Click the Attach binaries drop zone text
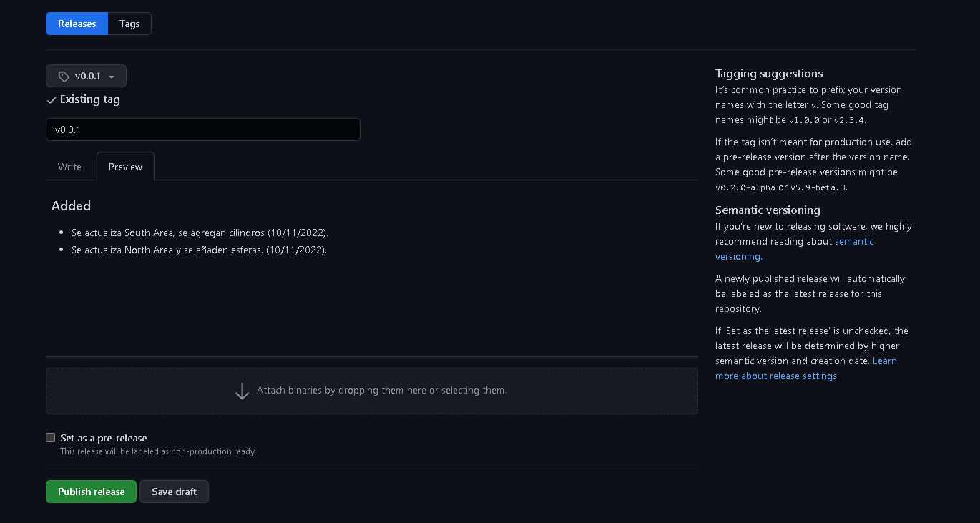 pyautogui.click(x=381, y=391)
